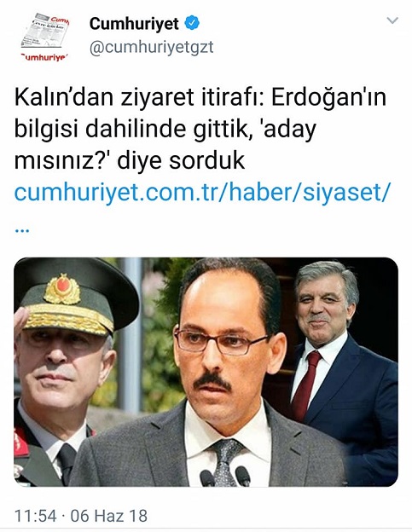Open the Cumhuriyet display name
Viewport: 412px width, 532px height.
point(134,24)
